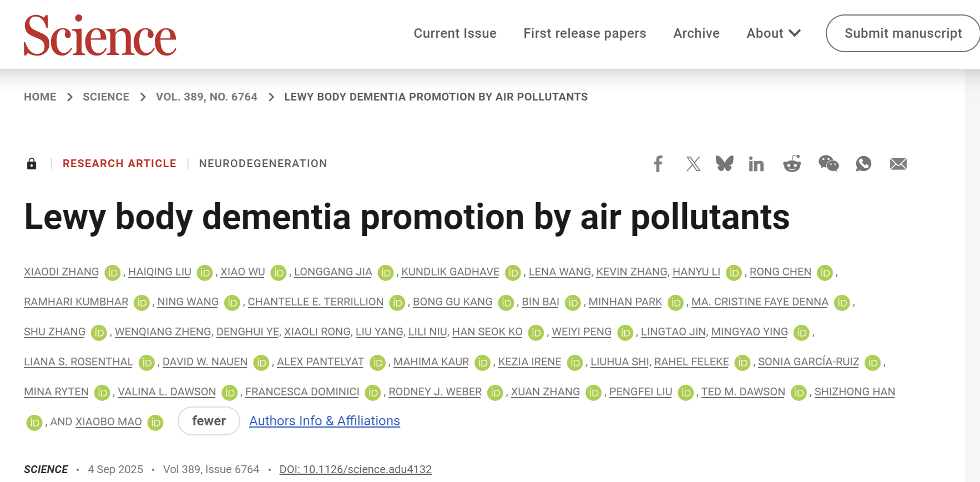980x482 pixels.
Task: Share article on X (Twitter)
Action: [x=693, y=164]
